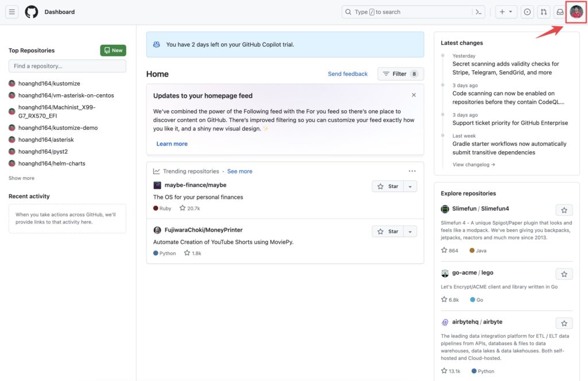Click View changelog link
Image resolution: width=588 pixels, height=381 pixels.
[474, 164]
